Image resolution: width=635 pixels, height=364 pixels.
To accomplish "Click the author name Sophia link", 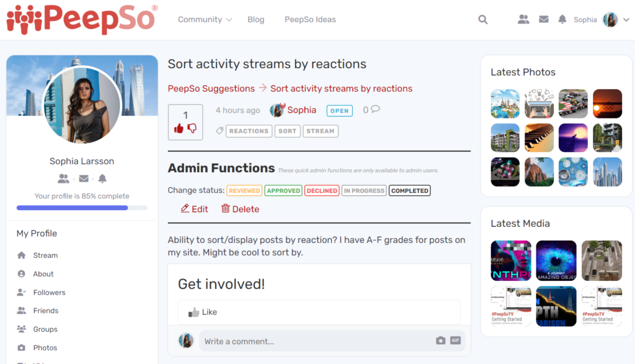I will pyautogui.click(x=302, y=110).
